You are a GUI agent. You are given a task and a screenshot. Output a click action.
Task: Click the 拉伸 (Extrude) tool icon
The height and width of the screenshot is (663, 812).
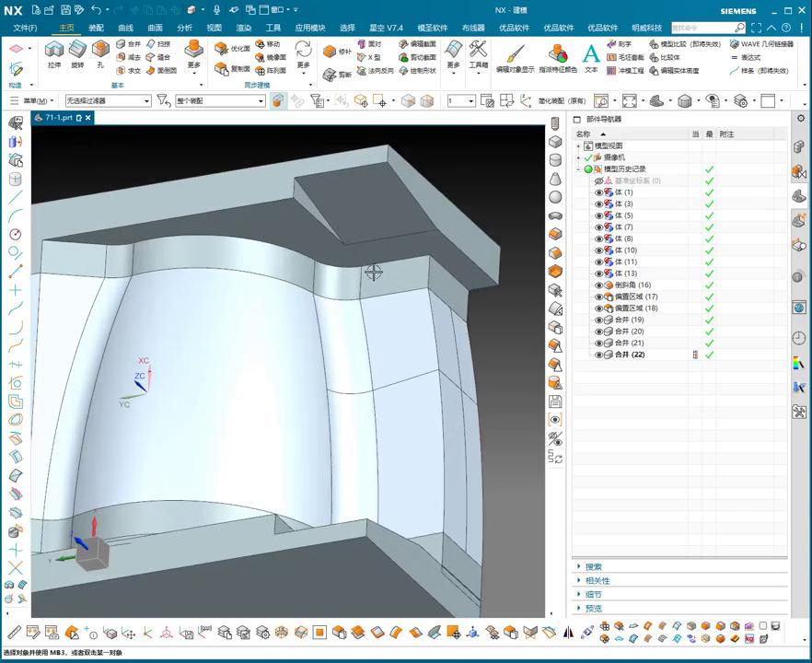click(x=54, y=50)
